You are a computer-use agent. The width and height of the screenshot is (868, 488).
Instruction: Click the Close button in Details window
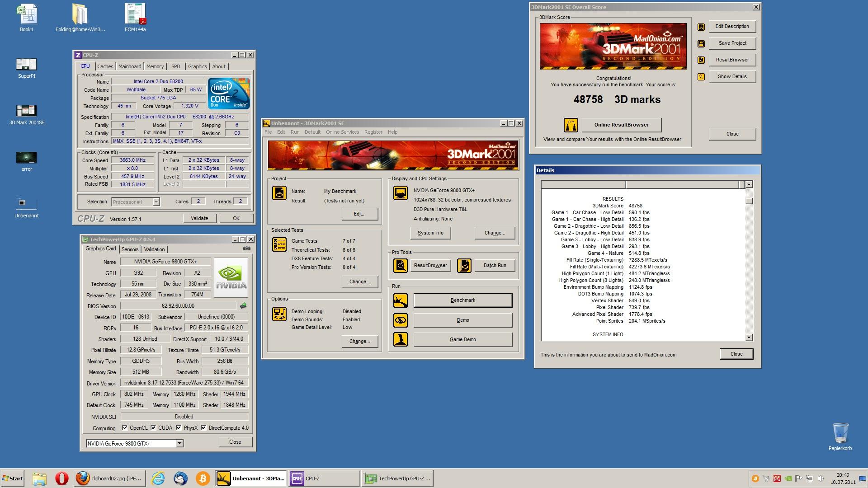(736, 354)
